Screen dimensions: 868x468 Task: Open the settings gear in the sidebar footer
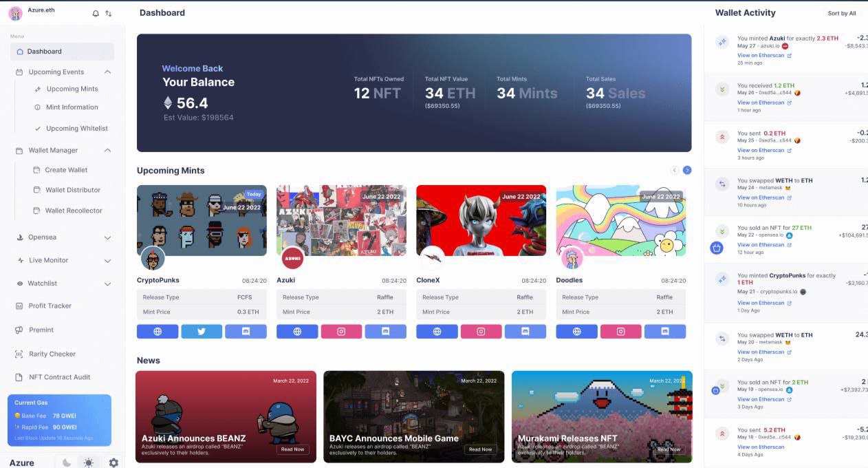[113, 463]
